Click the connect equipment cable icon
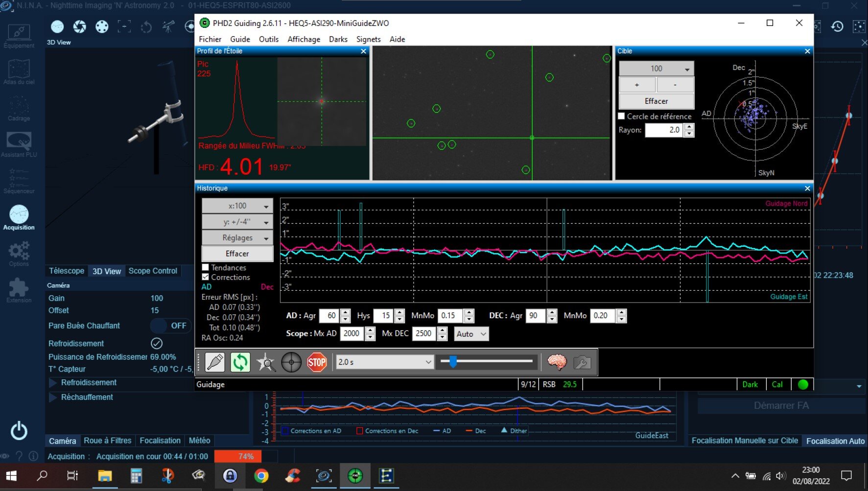This screenshot has width=868, height=491. pos(215,362)
